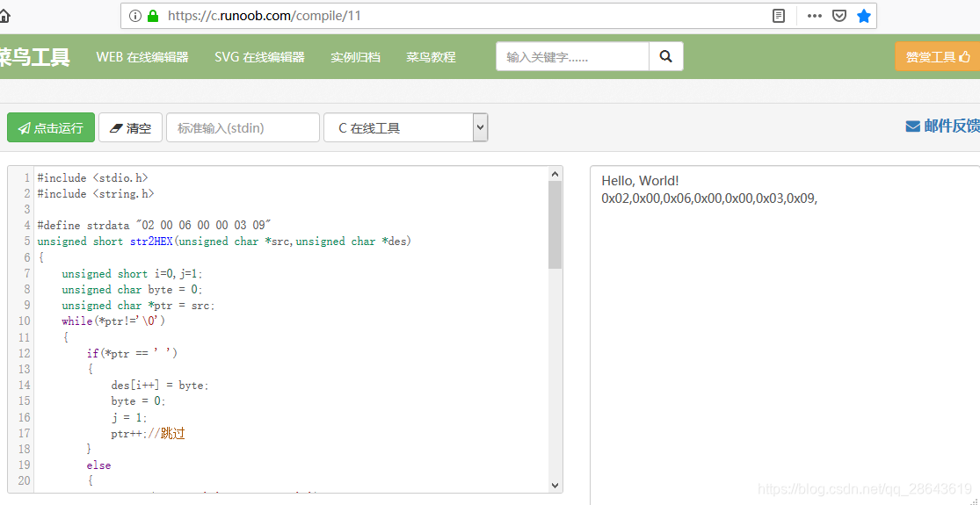The height and width of the screenshot is (505, 980).
Task: Focus the 输入关键字 search field
Action: 572,57
